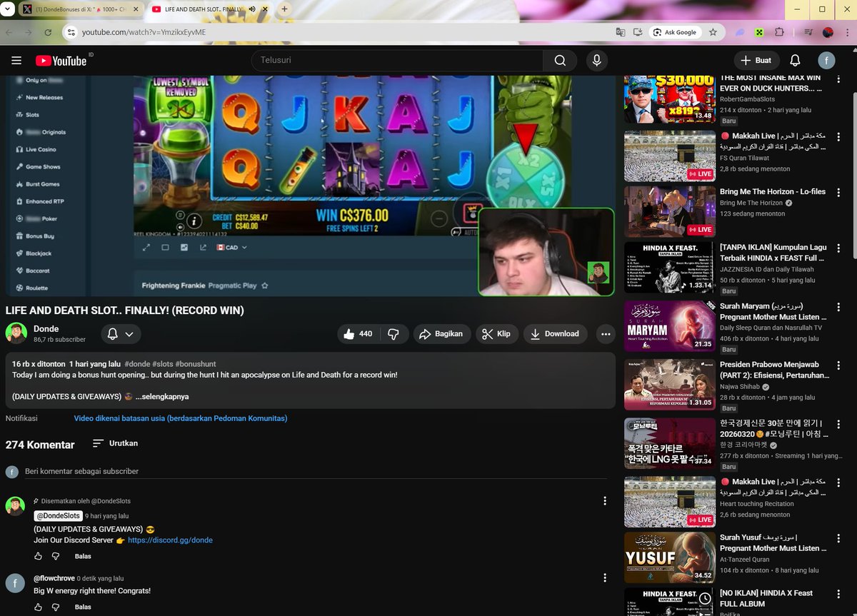
Task: Open the discord.gg/donde link
Action: click(170, 540)
